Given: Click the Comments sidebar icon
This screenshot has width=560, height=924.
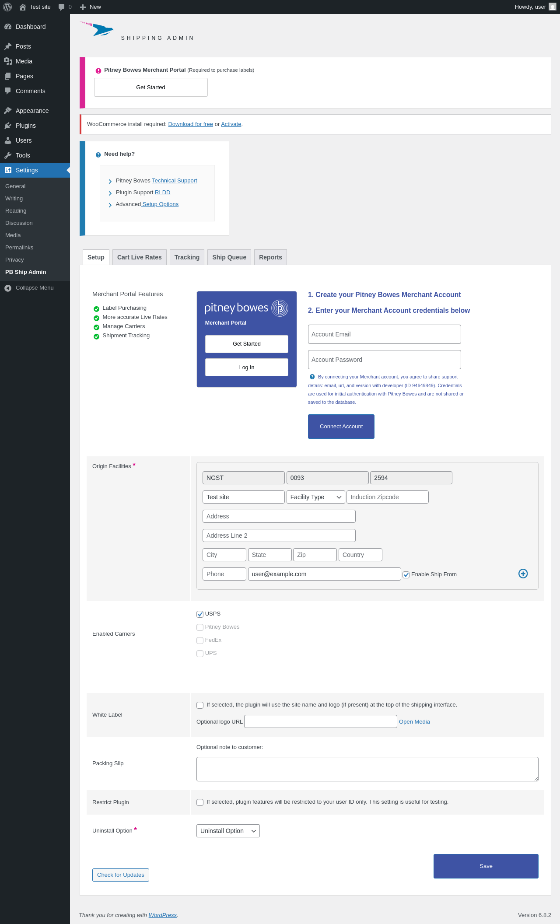Looking at the screenshot, I should click(8, 91).
